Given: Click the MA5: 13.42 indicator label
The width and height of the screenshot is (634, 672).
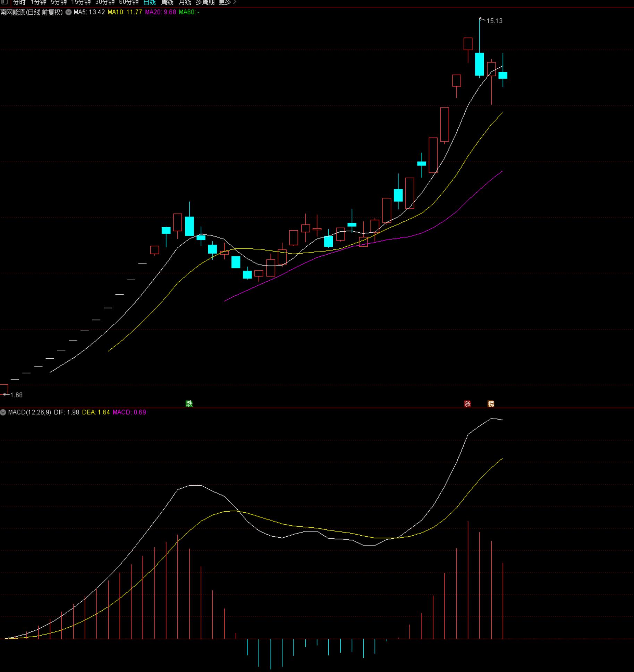Looking at the screenshot, I should [x=89, y=12].
